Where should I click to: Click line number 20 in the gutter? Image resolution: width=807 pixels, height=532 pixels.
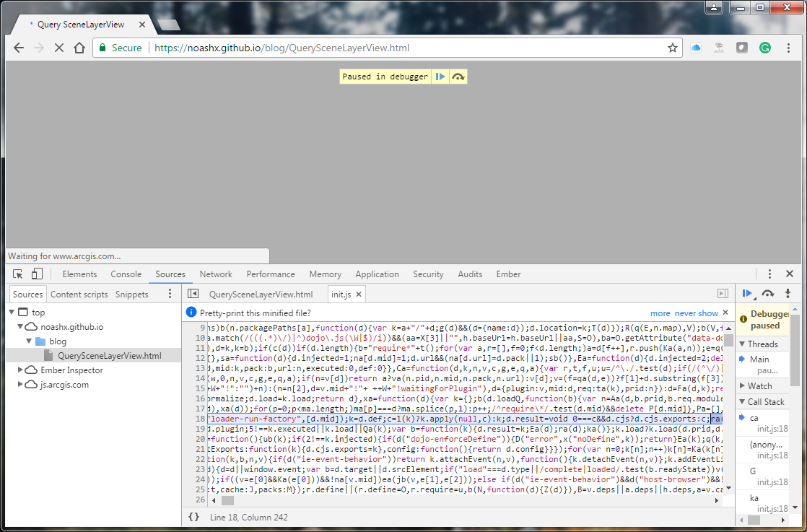click(200, 439)
